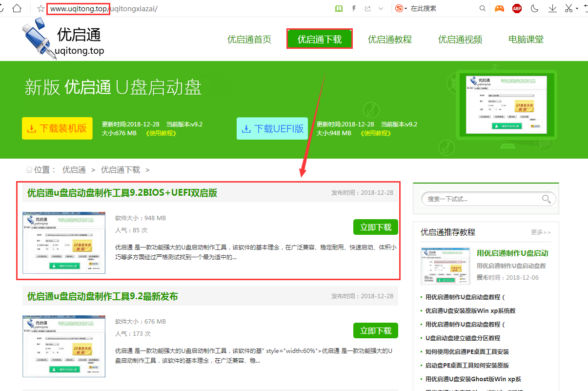588x391 pixels.
Task: Open reader mode book icon
Action: coord(339,8)
